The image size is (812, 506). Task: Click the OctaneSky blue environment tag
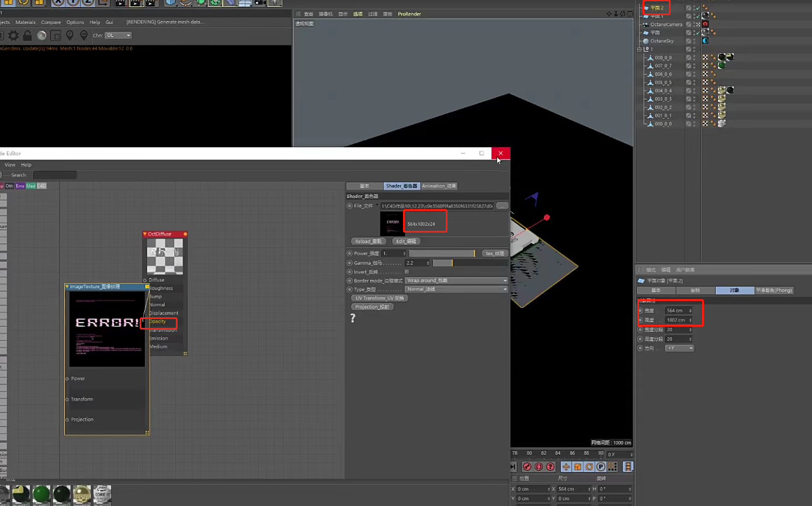pos(705,41)
